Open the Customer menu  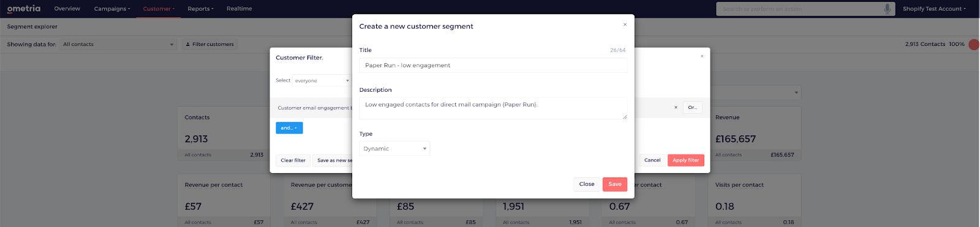tap(159, 9)
